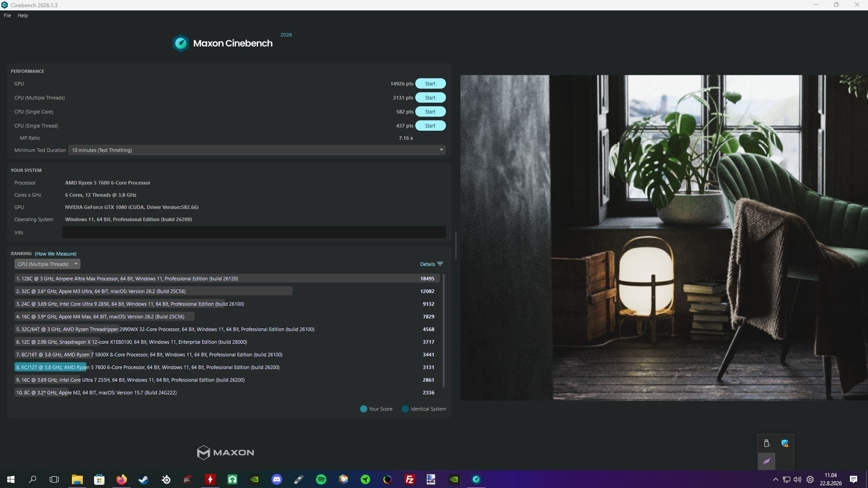This screenshot has width=868, height=488.
Task: Select the Ryzen 7 5800X ranking row
Action: pos(227,355)
